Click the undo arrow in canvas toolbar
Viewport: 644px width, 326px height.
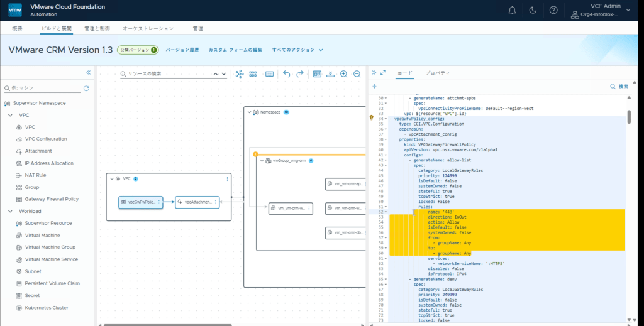tap(287, 74)
